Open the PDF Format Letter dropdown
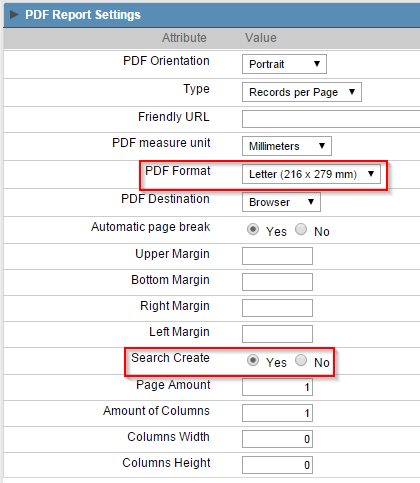 tap(311, 174)
